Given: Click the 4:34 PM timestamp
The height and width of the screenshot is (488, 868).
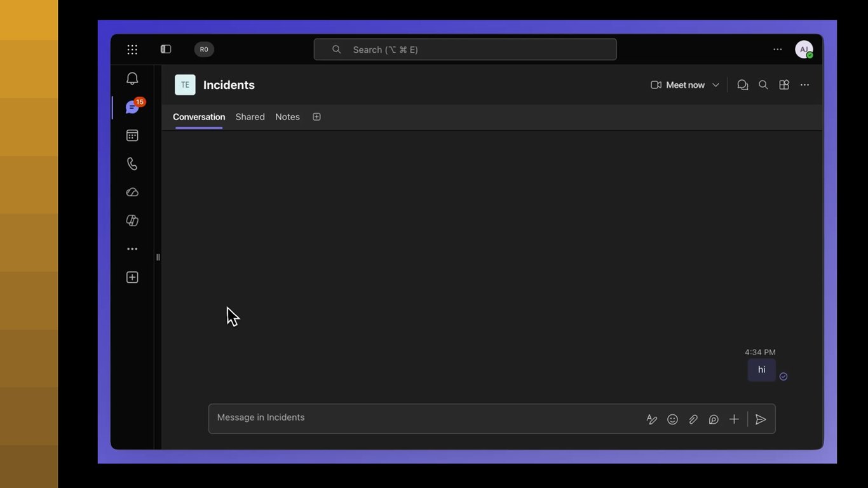Looking at the screenshot, I should [x=760, y=352].
